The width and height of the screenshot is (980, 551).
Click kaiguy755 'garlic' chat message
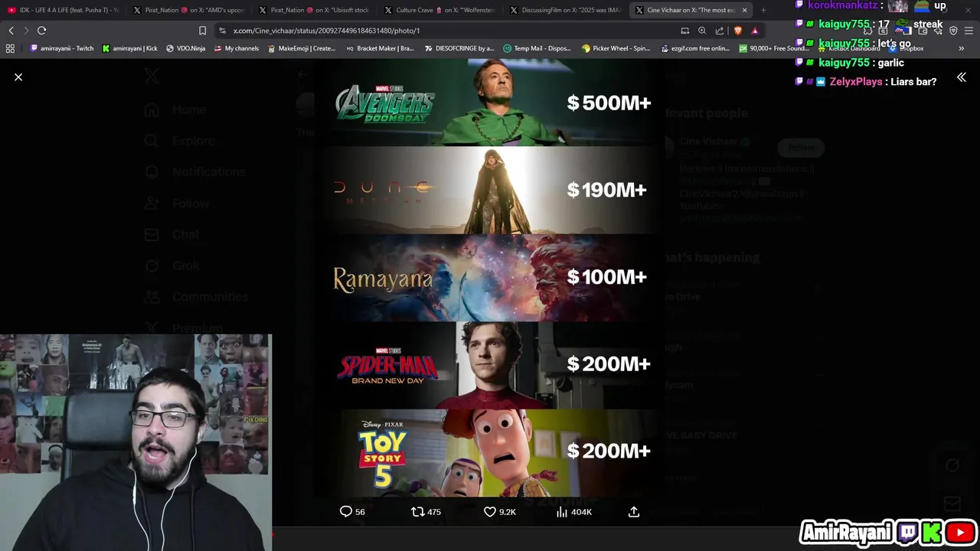click(x=850, y=63)
